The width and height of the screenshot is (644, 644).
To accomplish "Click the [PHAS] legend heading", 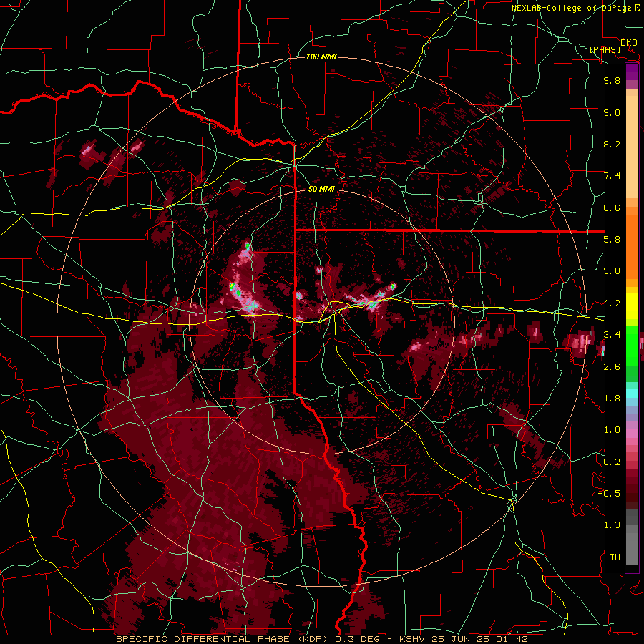I will [605, 49].
